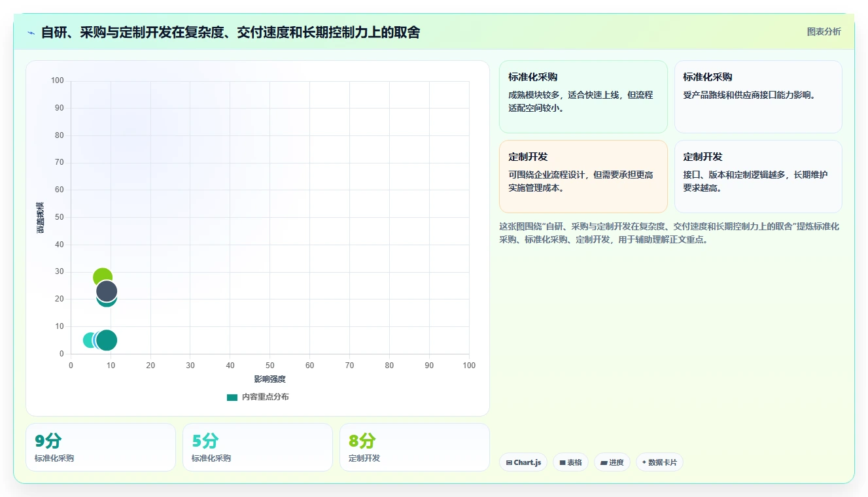This screenshot has width=868, height=497.
Task: Select the 进度 tag pill
Action: tap(612, 462)
